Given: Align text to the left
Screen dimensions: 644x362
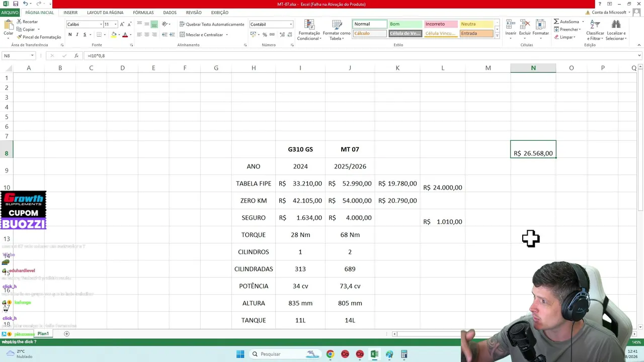Looking at the screenshot, I should point(139,35).
